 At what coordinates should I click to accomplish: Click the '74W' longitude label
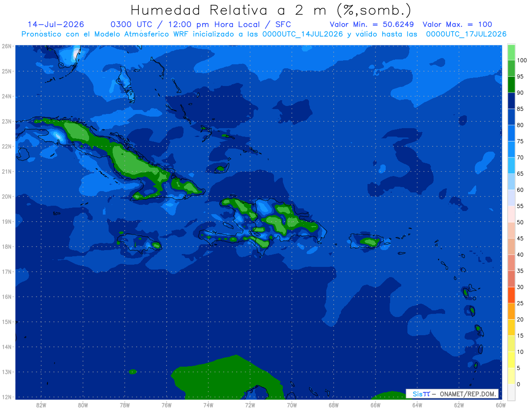(208, 405)
